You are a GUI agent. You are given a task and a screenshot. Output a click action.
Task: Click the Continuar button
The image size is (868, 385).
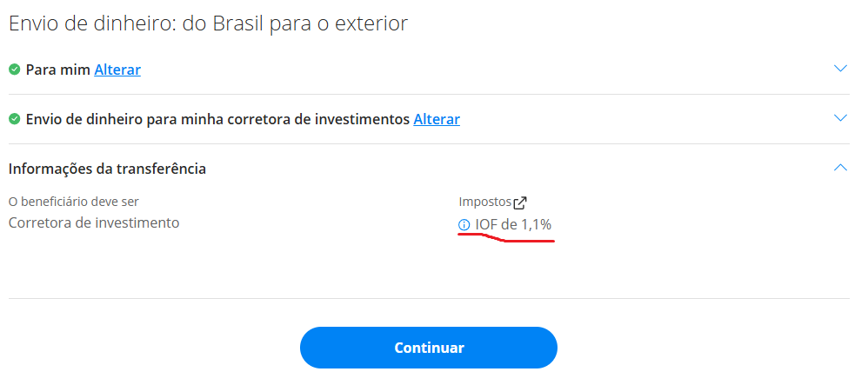[429, 348]
